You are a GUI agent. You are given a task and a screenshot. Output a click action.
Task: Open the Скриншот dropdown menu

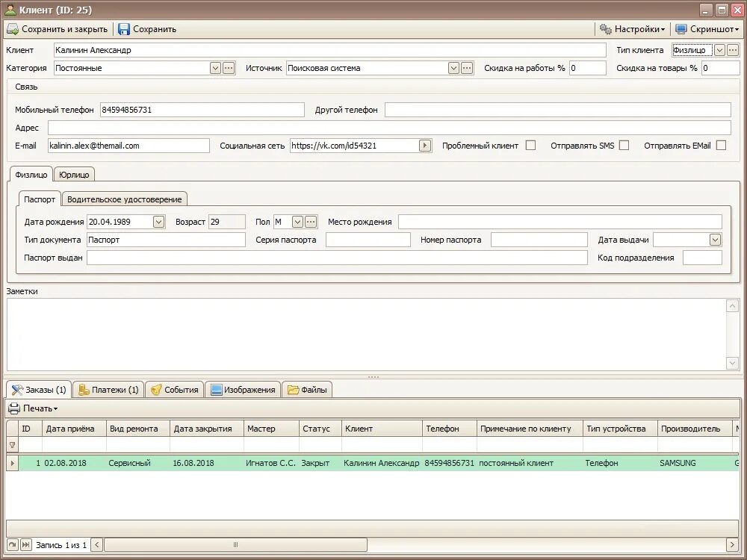[707, 29]
